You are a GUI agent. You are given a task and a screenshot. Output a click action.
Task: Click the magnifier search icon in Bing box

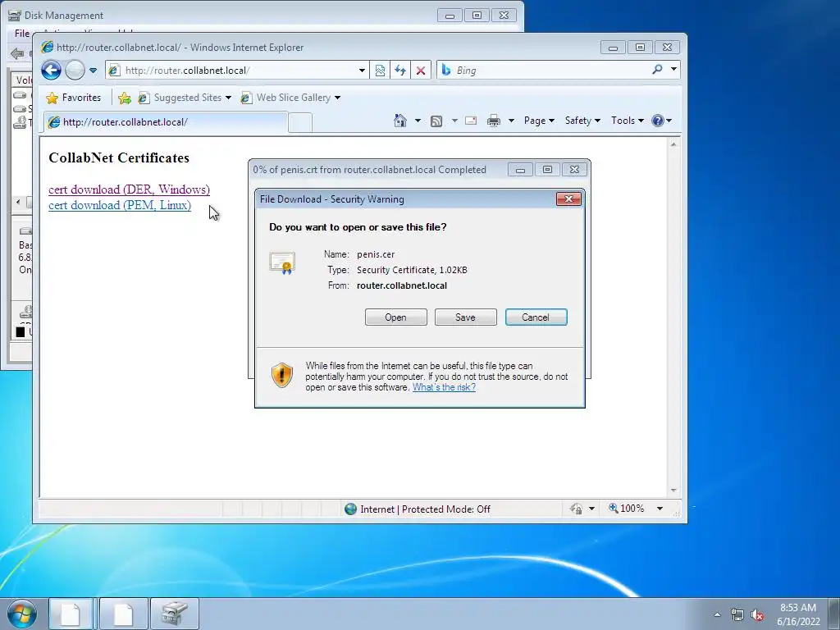(x=657, y=69)
